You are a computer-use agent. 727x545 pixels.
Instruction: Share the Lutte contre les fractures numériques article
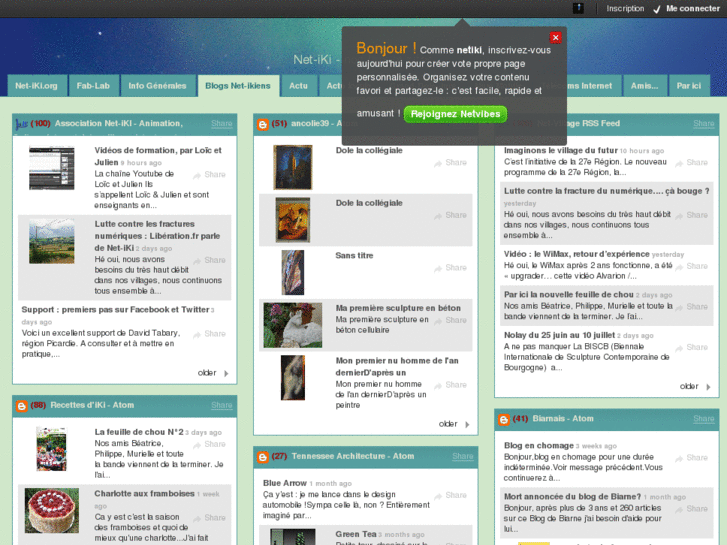click(209, 260)
